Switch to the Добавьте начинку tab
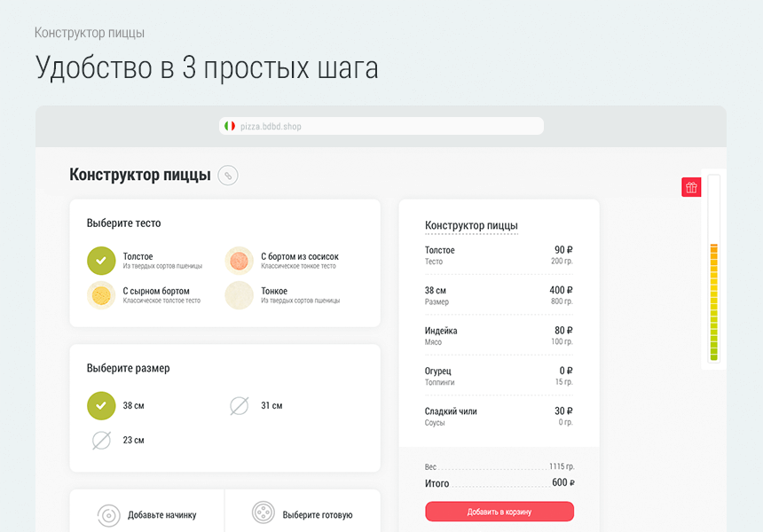This screenshot has width=763, height=532. (x=146, y=513)
